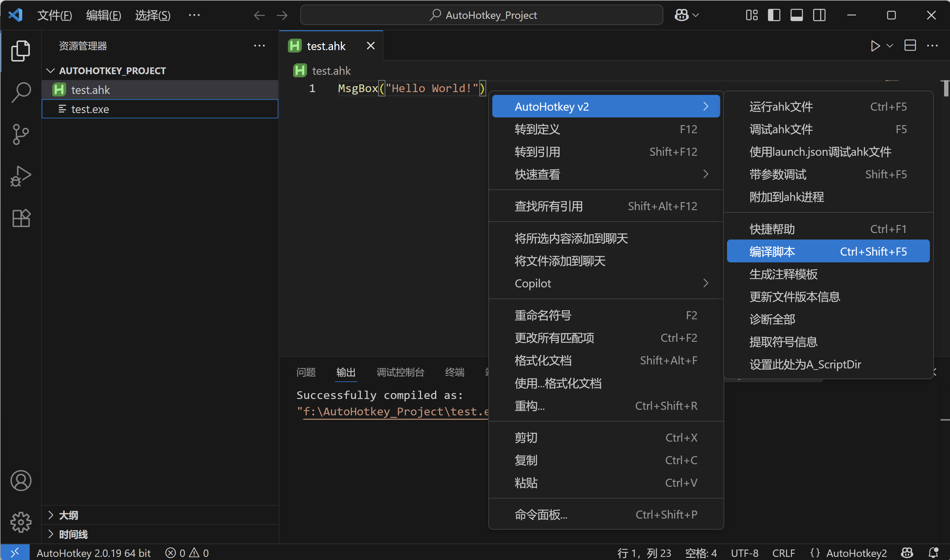The height and width of the screenshot is (560, 950).
Task: Open Explorer panel More Actions ellipsis
Action: (x=259, y=46)
